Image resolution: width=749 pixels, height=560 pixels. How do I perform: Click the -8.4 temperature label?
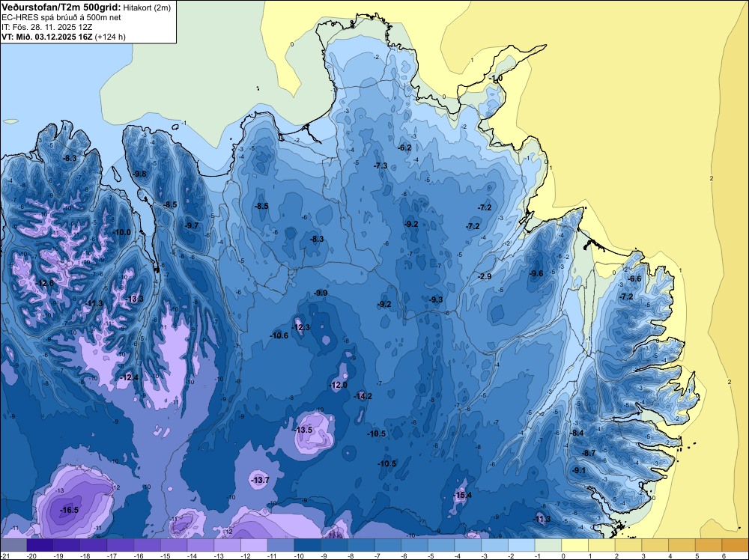(577, 433)
